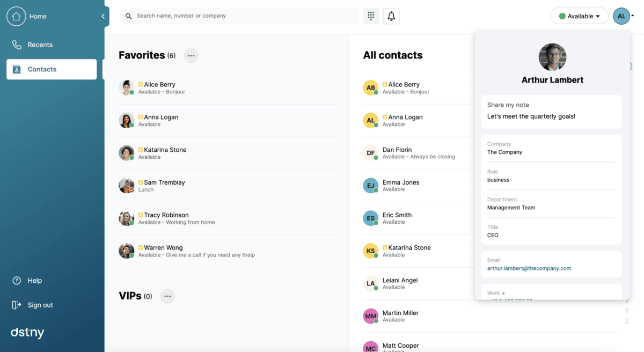644x352 pixels.
Task: Click the arthur.lambert@thecompany.com email link
Action: click(529, 268)
